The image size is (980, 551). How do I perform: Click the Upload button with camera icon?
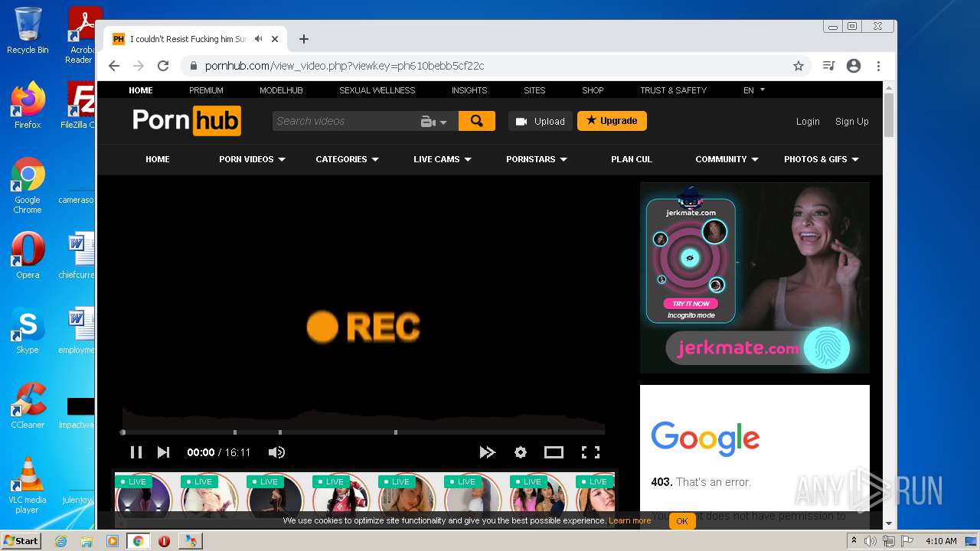point(541,121)
